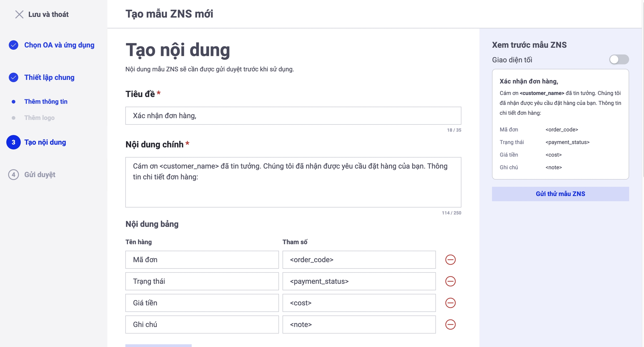Enable the Giao diện tối toggle
This screenshot has height=347, width=644.
click(x=619, y=59)
